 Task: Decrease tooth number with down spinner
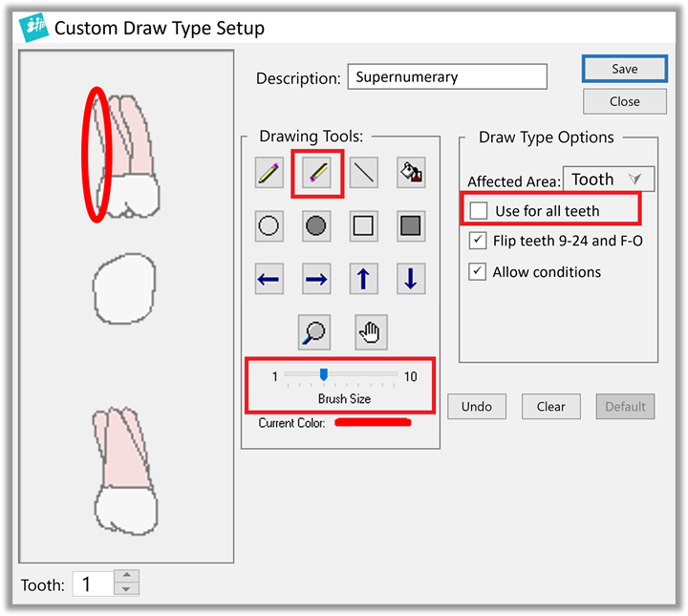point(126,589)
